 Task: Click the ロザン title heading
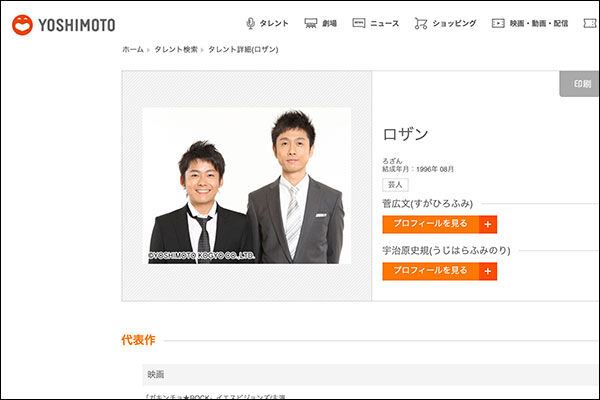click(x=405, y=134)
